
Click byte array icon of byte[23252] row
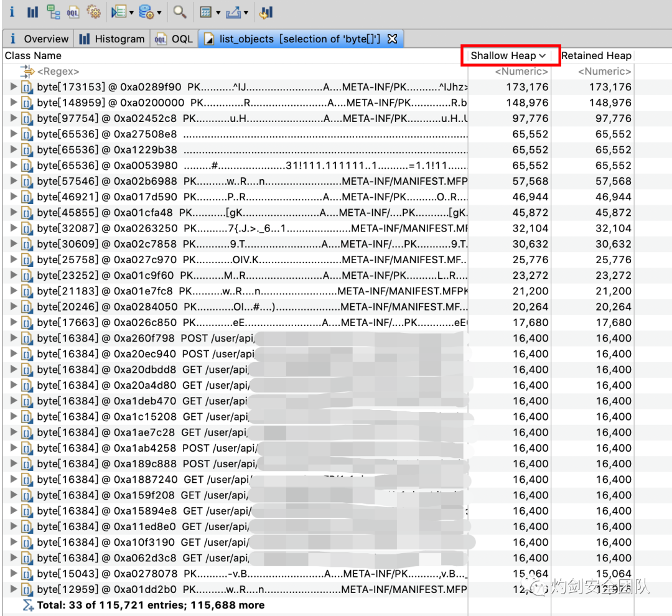(x=27, y=276)
